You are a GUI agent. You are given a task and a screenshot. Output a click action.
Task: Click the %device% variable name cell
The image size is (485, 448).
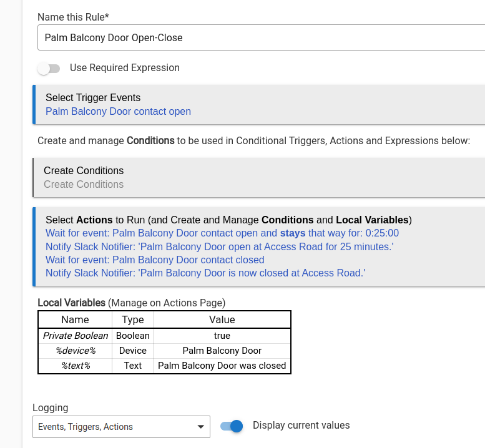(x=76, y=351)
